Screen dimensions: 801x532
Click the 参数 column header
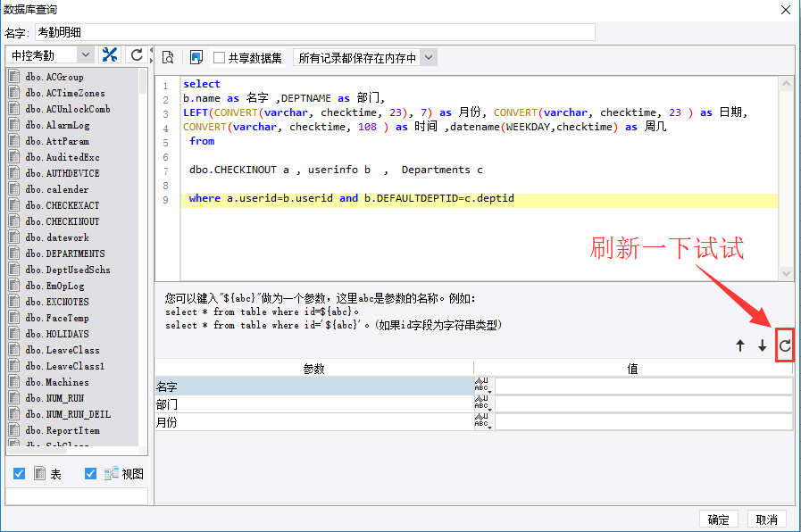pos(314,368)
